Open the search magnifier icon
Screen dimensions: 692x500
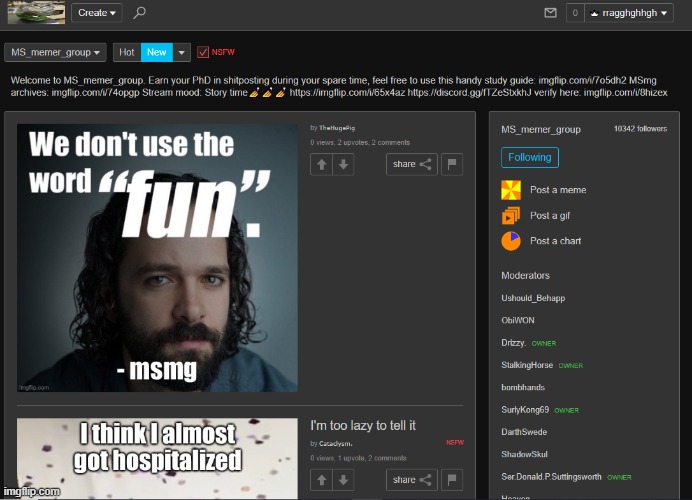139,13
